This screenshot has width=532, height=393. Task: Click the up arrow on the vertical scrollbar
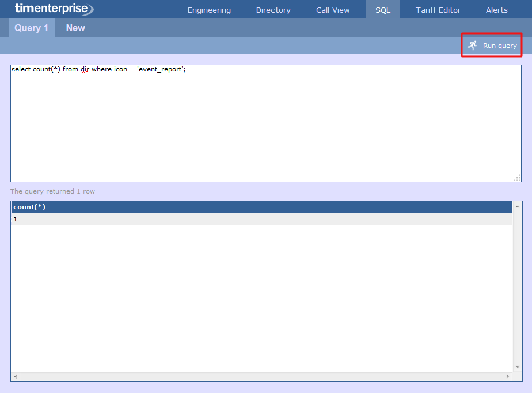coord(517,206)
